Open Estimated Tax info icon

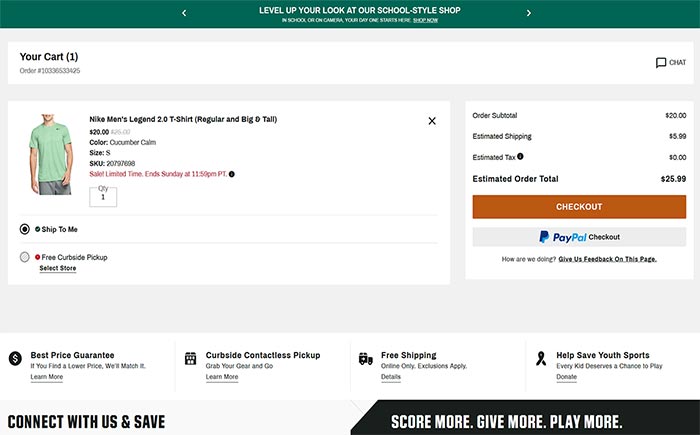[520, 156]
